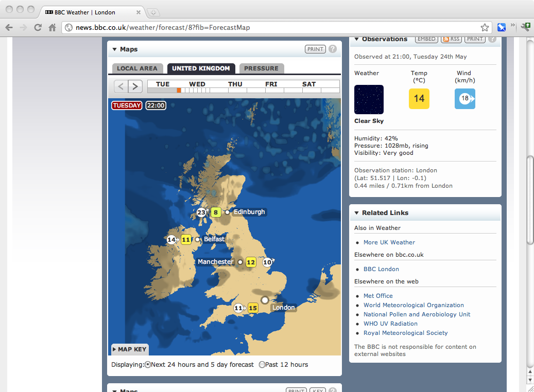Open the browser wrench settings menu
This screenshot has width=534, height=392.
[x=525, y=27]
